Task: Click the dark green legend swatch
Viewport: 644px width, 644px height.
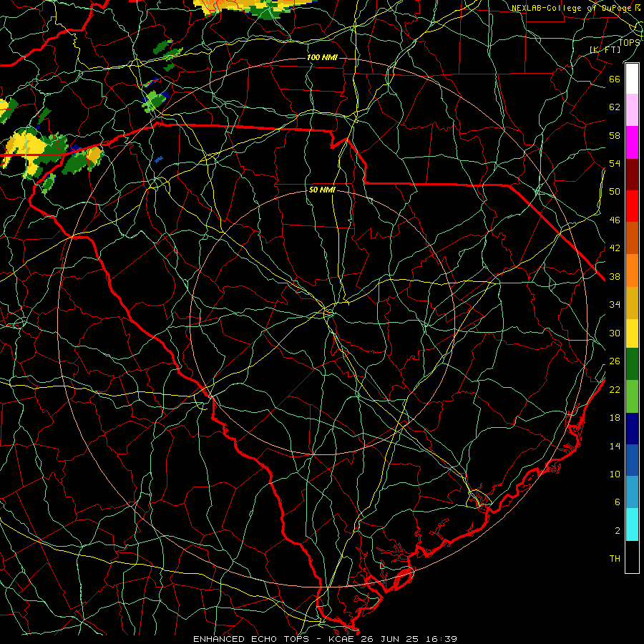Action: point(632,364)
